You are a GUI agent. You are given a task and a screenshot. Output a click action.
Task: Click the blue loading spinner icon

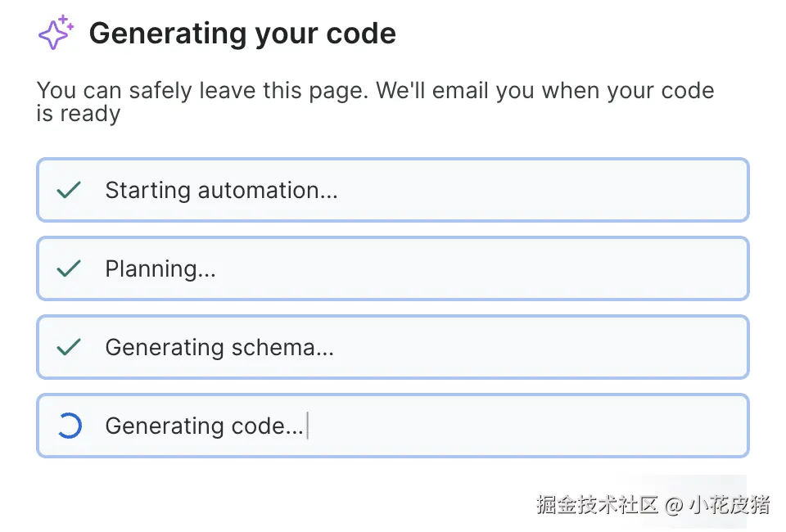coord(69,426)
